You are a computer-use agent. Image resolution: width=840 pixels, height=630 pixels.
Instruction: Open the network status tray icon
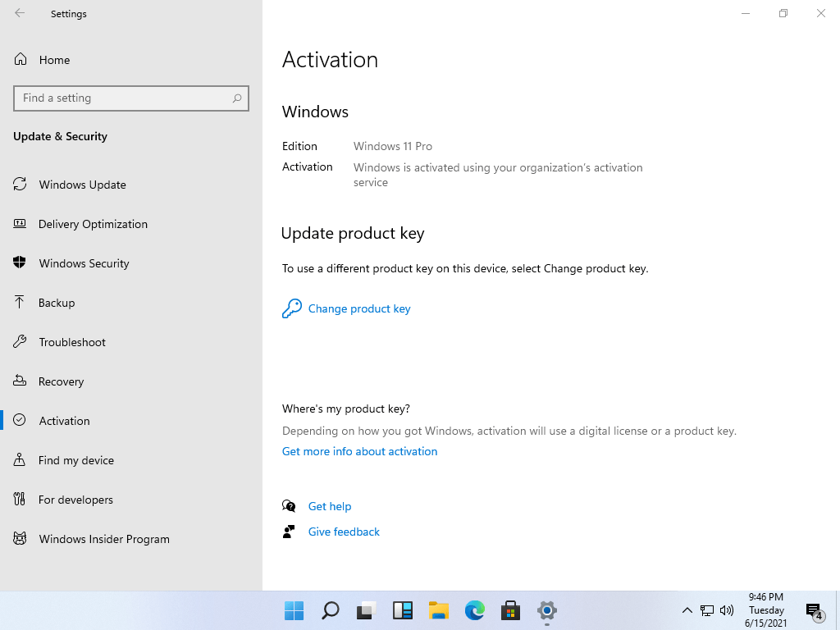click(x=707, y=610)
